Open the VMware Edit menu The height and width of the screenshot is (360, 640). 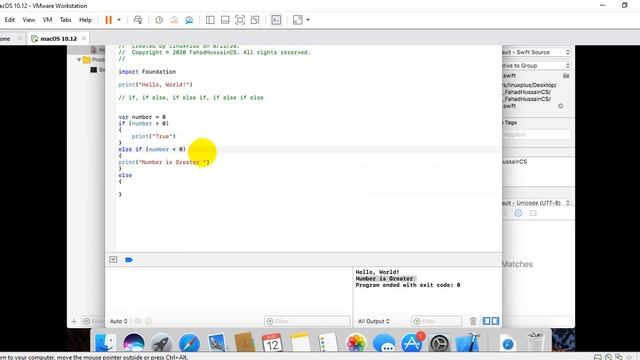pos(10,20)
